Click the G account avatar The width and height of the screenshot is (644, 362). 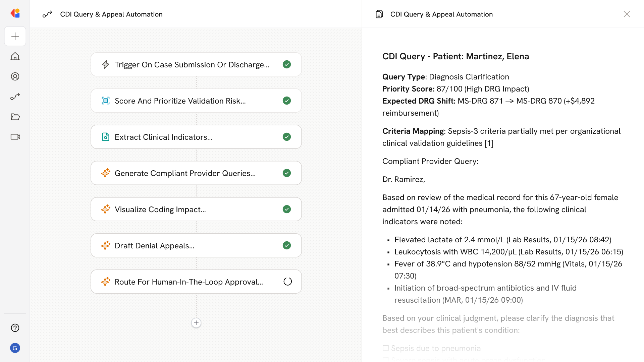15,348
